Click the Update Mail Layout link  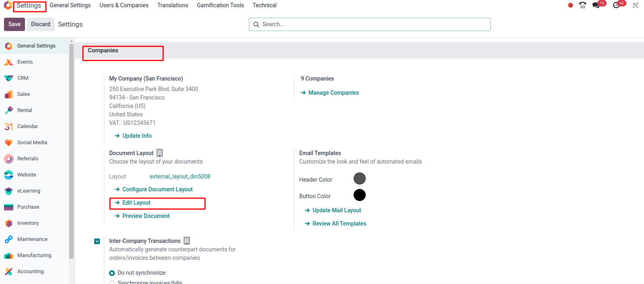click(333, 210)
